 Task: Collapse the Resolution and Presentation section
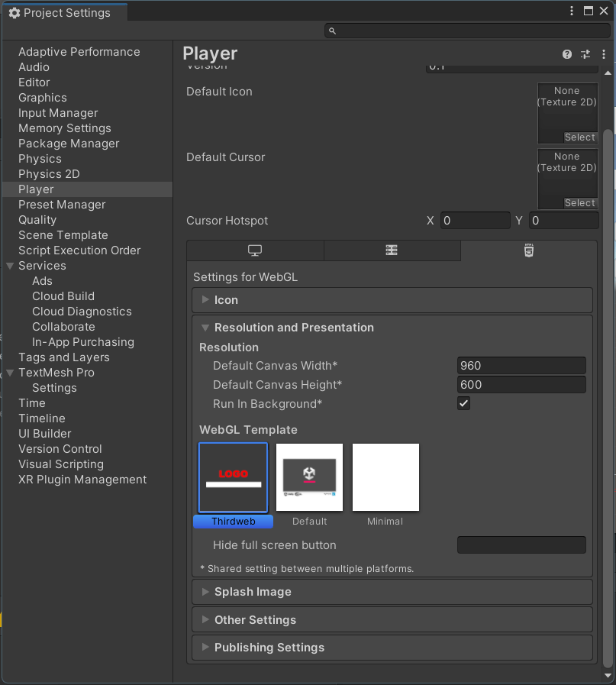pyautogui.click(x=205, y=328)
